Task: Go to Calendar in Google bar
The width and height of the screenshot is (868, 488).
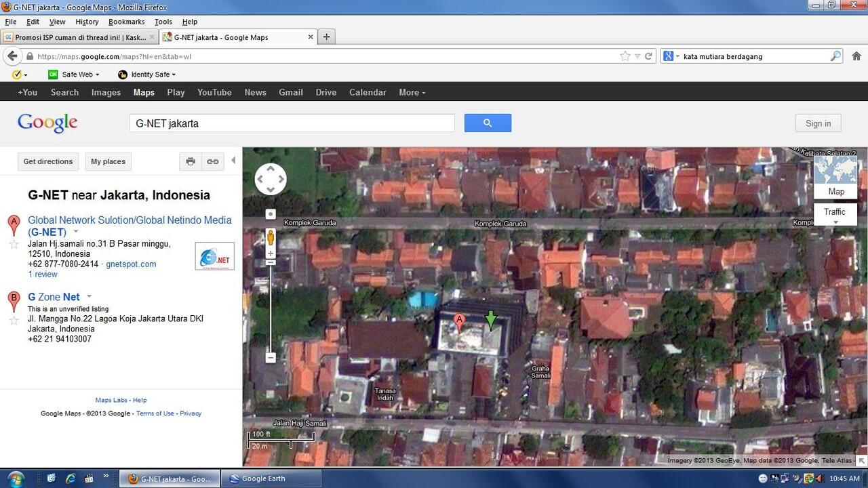Action: tap(368, 92)
